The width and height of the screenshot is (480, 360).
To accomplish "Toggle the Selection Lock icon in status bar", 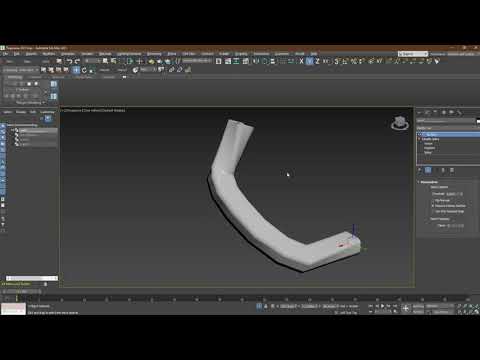I will (x=266, y=306).
